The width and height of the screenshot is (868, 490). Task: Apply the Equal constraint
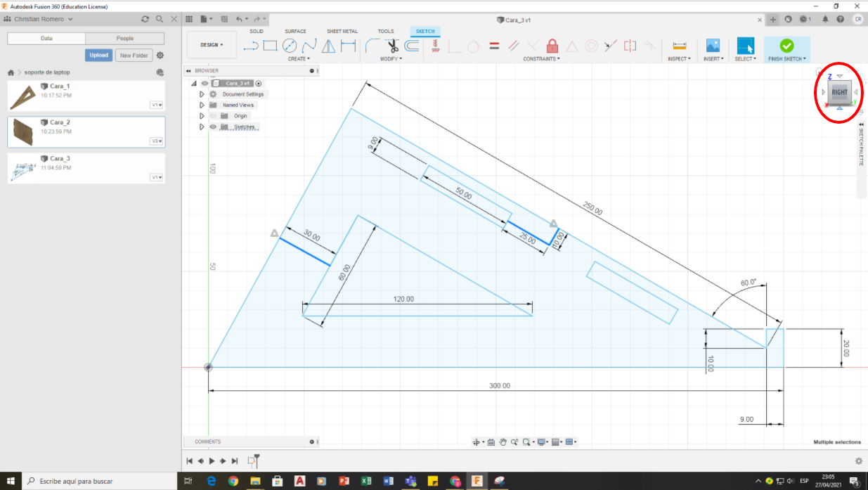tap(494, 46)
